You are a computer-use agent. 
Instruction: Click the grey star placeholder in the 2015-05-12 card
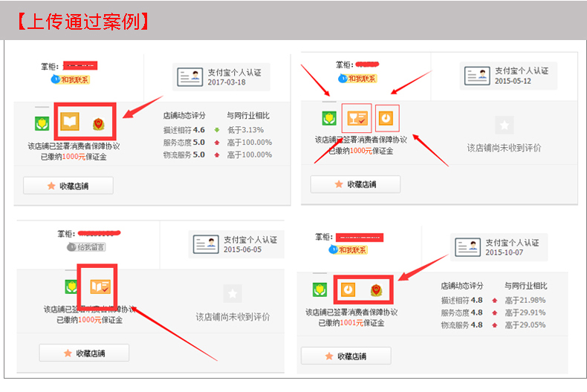coord(505,125)
